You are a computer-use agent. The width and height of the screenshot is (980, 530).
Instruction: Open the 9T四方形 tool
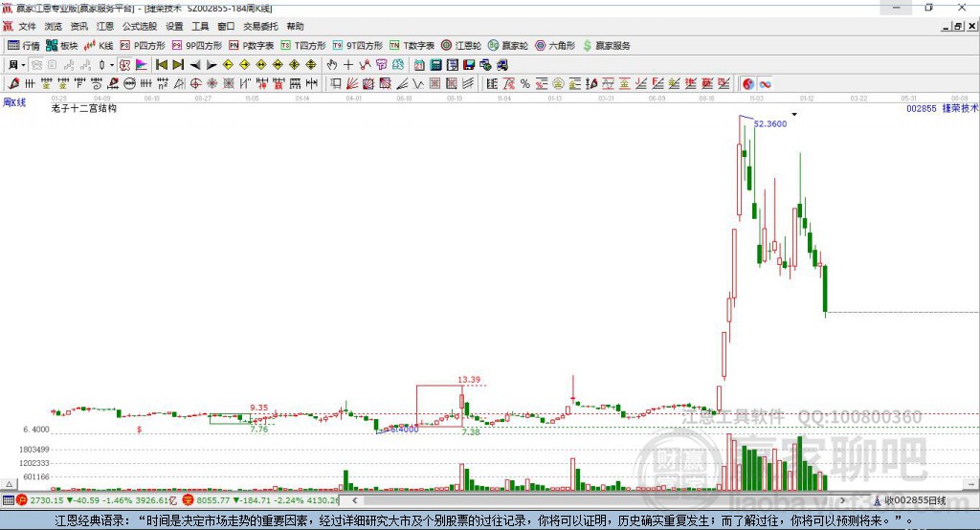tap(358, 46)
